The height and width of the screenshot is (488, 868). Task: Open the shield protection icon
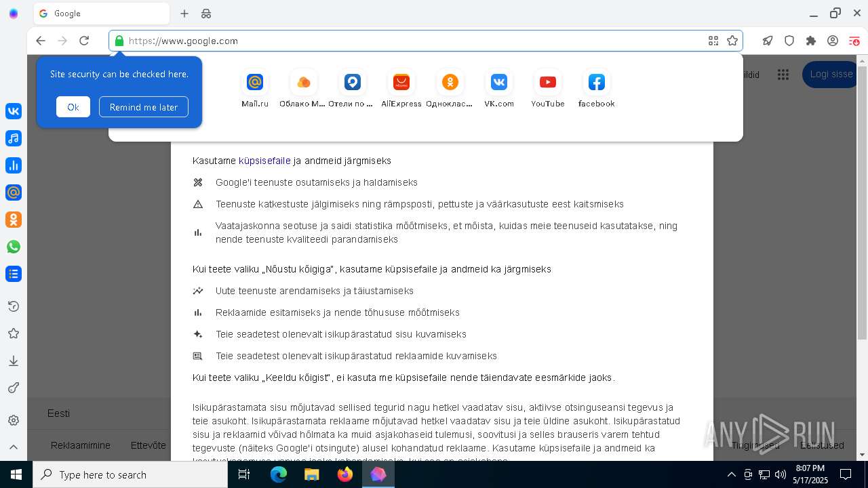[x=789, y=41]
